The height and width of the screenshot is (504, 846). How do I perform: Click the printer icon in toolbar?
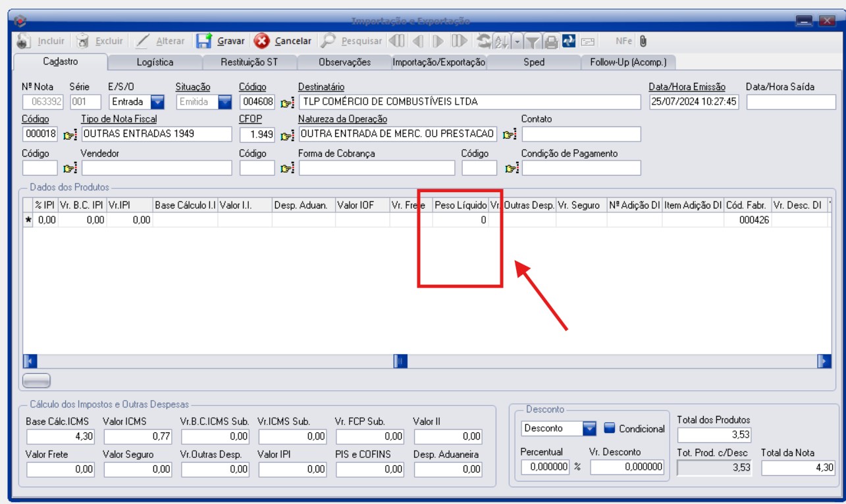click(550, 41)
